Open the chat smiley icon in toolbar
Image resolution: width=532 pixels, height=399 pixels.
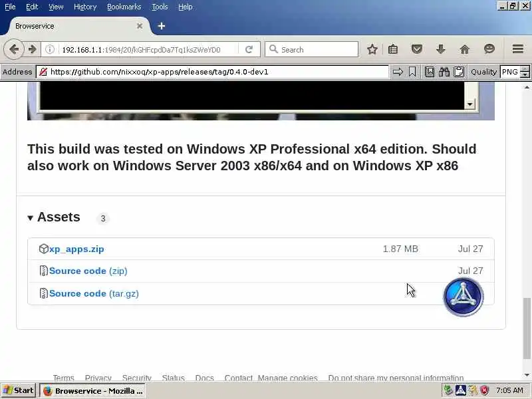(x=489, y=49)
